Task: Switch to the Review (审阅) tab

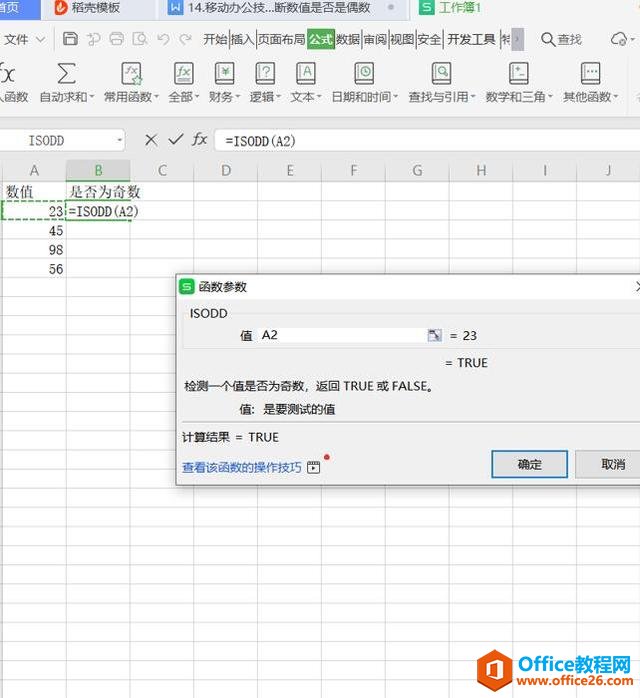Action: coord(375,40)
